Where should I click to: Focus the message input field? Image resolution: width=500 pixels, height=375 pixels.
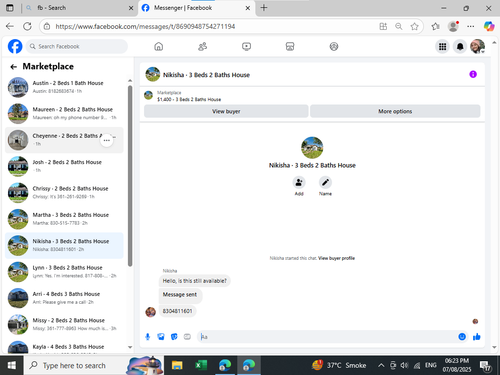pyautogui.click(x=328, y=337)
